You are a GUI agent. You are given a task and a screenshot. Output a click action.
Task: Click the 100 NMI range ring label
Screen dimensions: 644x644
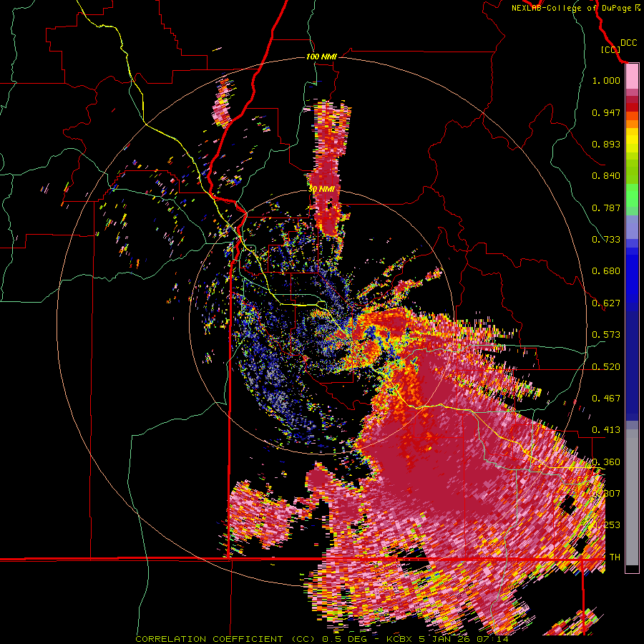321,57
